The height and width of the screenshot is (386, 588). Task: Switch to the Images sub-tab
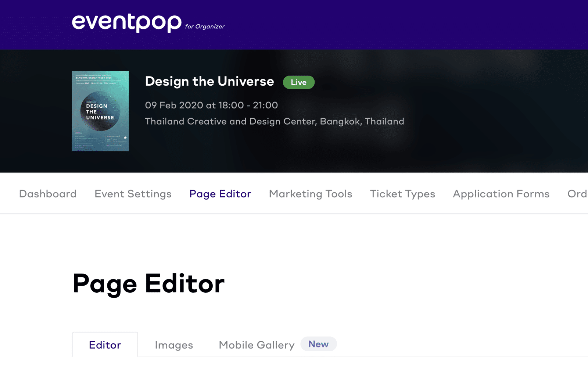click(174, 345)
